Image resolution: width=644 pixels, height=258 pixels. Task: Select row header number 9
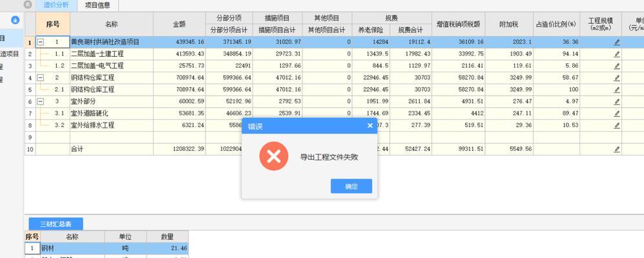click(x=30, y=137)
